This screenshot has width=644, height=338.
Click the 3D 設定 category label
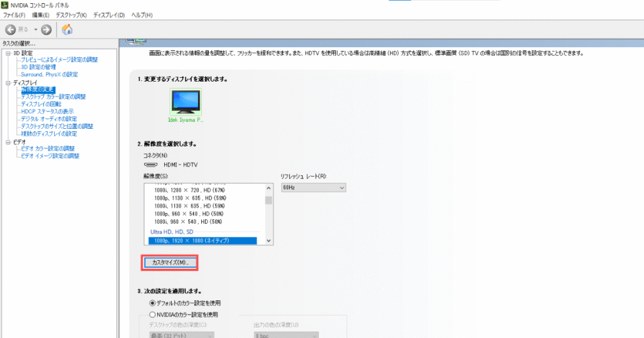[x=23, y=53]
